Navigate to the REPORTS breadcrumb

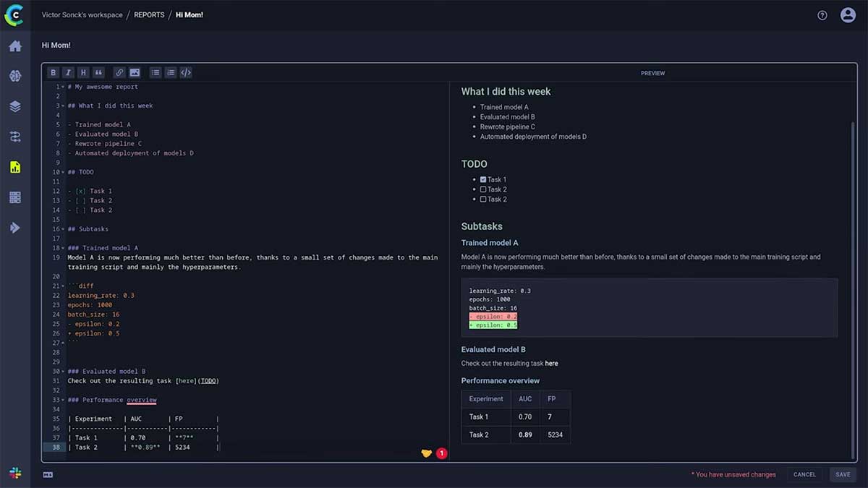[149, 15]
